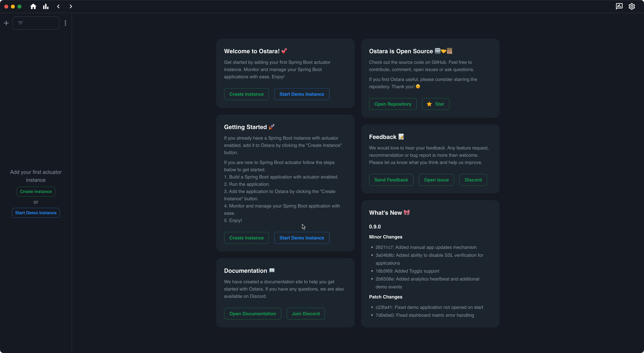
Task: Open the sidebar three-dot menu
Action: [x=65, y=23]
